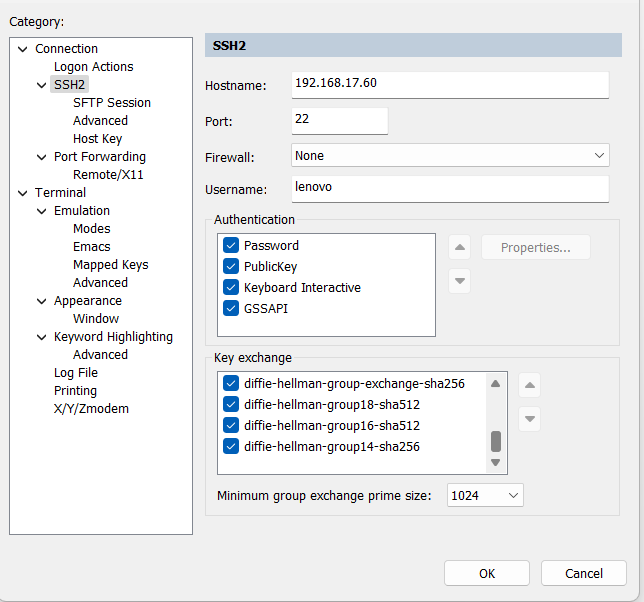Click the OK button
This screenshot has width=644, height=602.
pyautogui.click(x=487, y=573)
